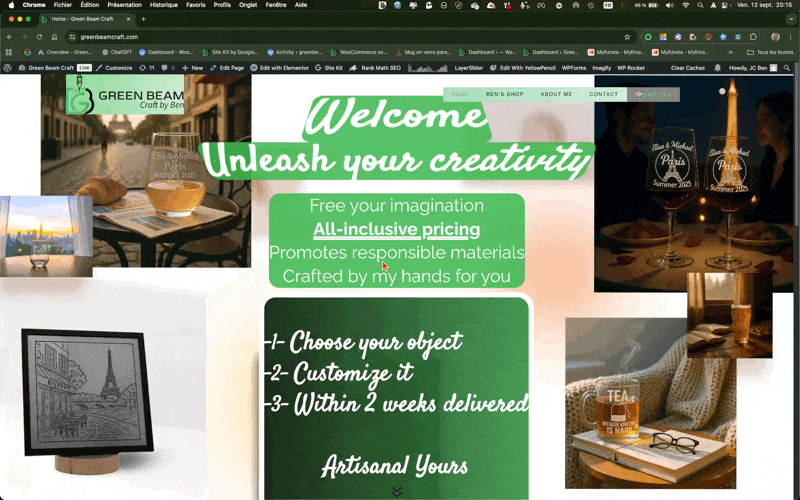Image resolution: width=800 pixels, height=500 pixels.
Task: Open the Chrome extensions puzzle icon
Action: 753,37
